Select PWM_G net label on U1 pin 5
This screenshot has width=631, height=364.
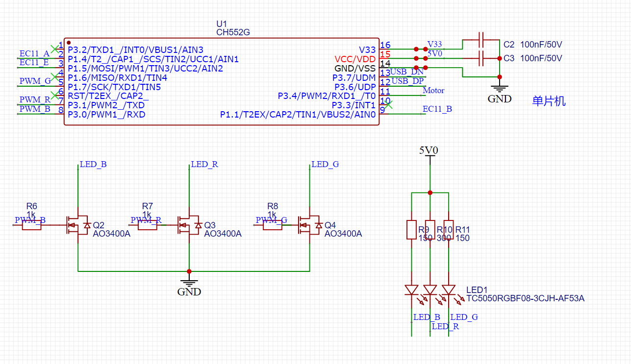coord(35,81)
